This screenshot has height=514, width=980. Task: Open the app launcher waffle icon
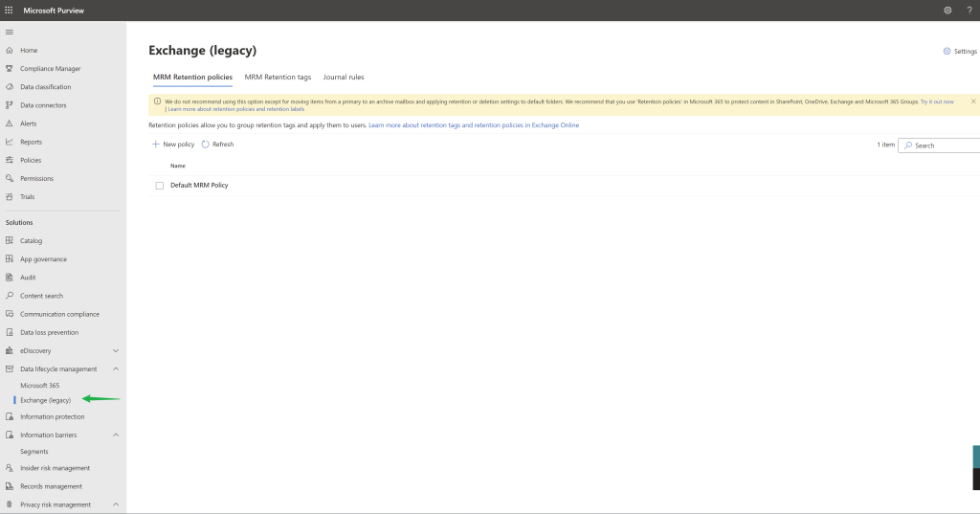click(x=9, y=10)
